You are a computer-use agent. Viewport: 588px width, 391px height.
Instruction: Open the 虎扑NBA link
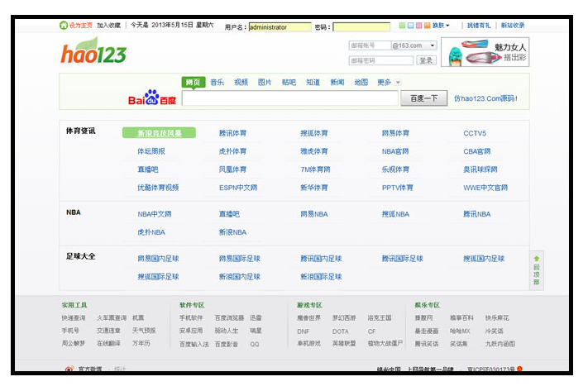click(x=151, y=232)
